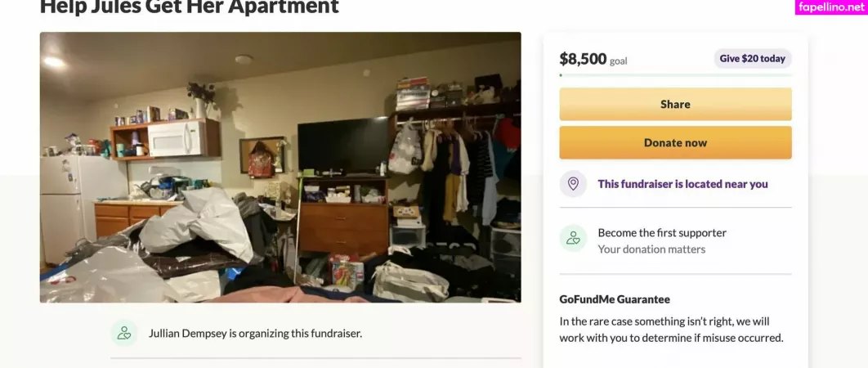Select the Give $20 today pill
This screenshot has width=868, height=368.
(752, 58)
